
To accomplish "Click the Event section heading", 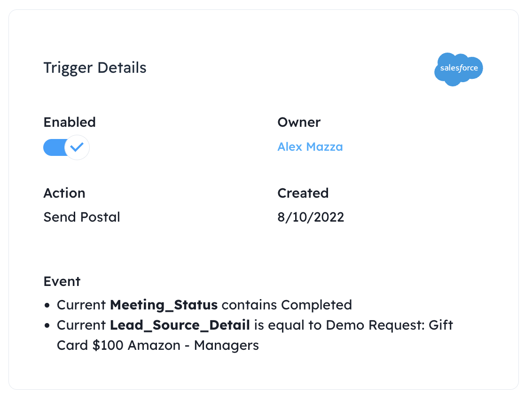I will point(62,281).
